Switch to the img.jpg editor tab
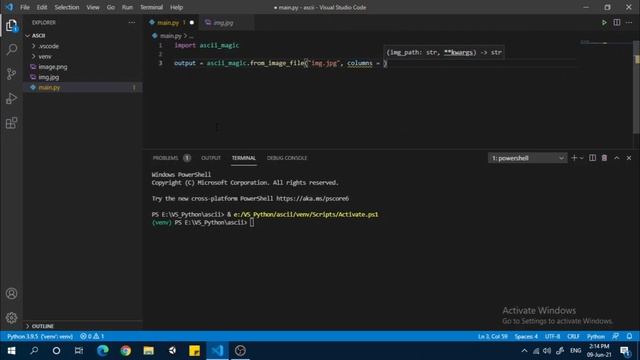This screenshot has width=640, height=360. [x=224, y=22]
